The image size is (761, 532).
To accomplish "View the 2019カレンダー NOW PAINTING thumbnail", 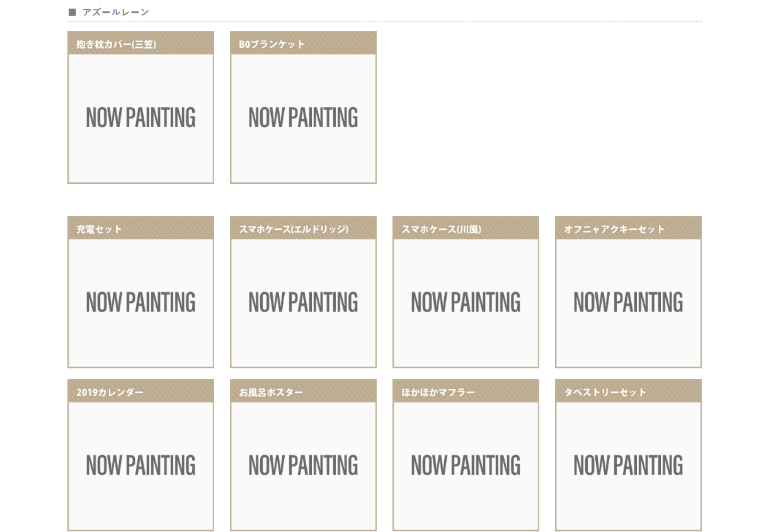I will 140,465.
